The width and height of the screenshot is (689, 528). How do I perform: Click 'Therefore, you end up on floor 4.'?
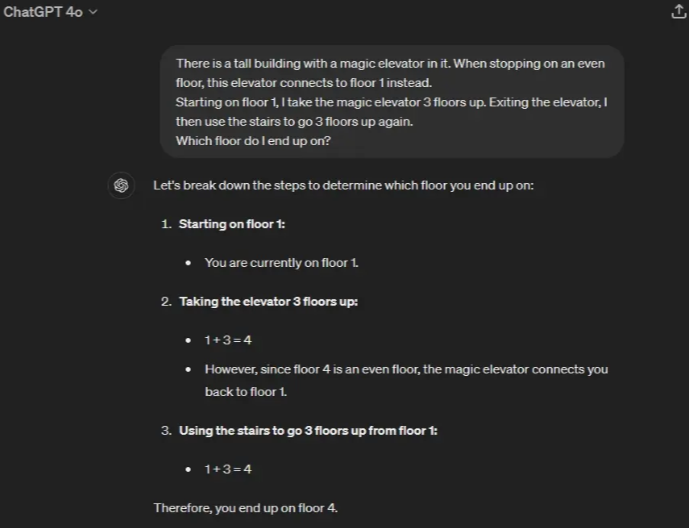click(x=246, y=508)
